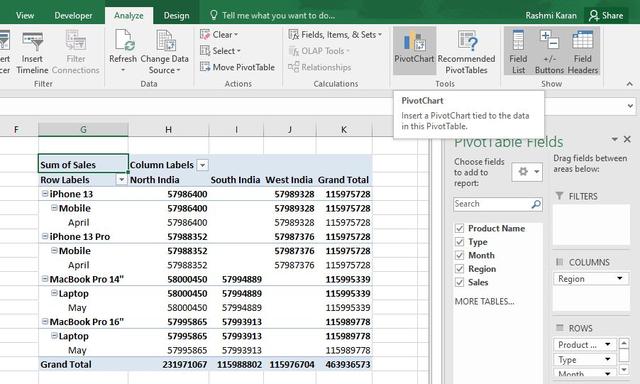640x384 pixels.
Task: Toggle Field Headers display
Action: pos(582,51)
